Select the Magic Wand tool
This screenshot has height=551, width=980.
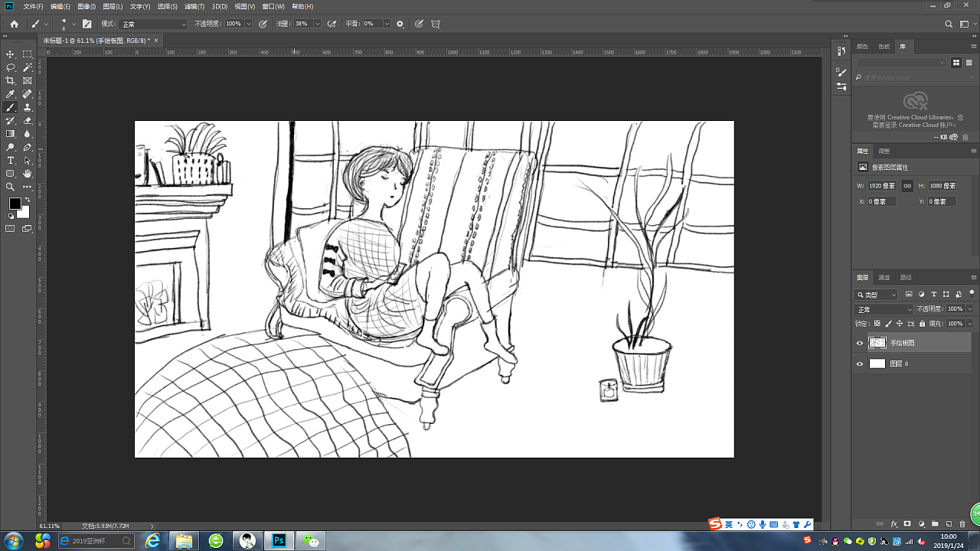tap(28, 67)
